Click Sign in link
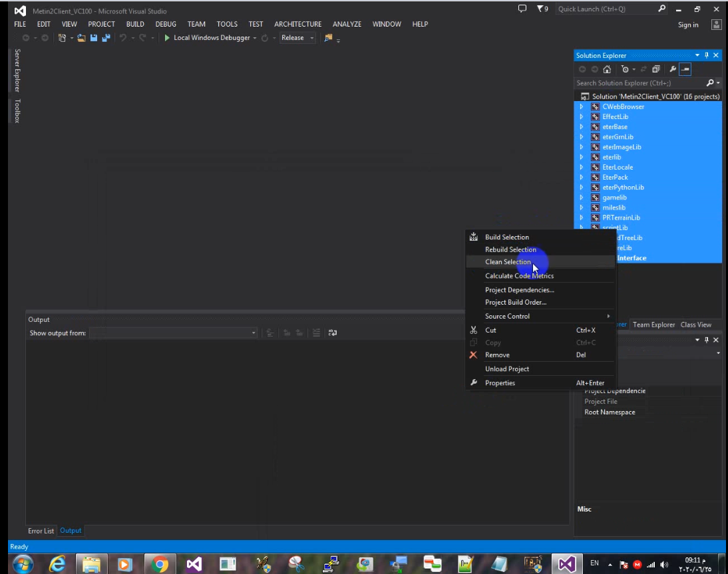The width and height of the screenshot is (728, 574). [688, 25]
